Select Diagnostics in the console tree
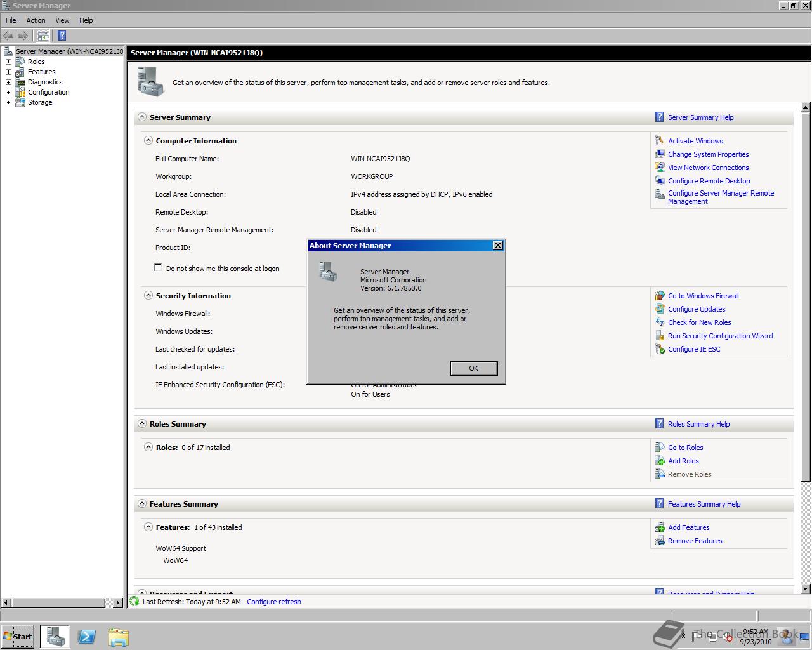This screenshot has width=812, height=650. click(45, 82)
